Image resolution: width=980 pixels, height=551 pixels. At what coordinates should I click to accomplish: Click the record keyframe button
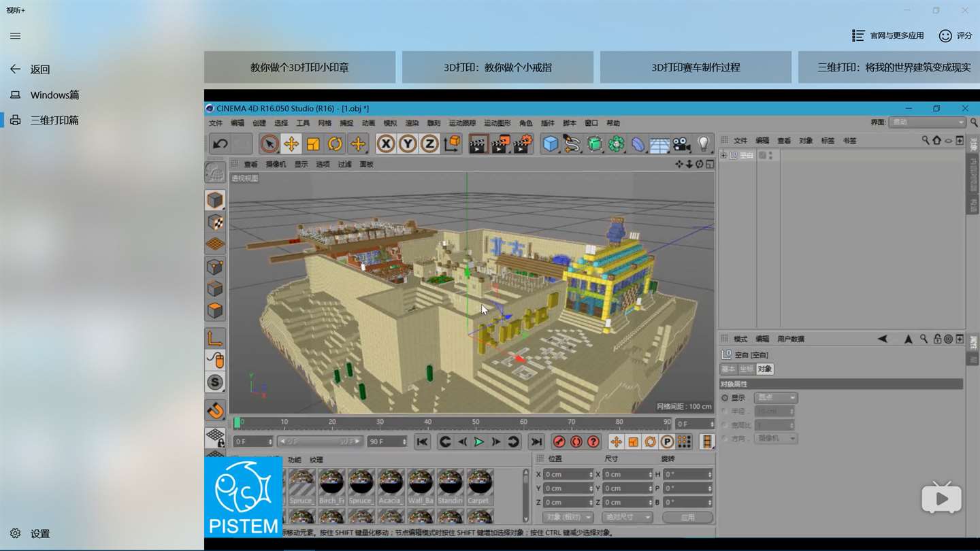coord(559,441)
